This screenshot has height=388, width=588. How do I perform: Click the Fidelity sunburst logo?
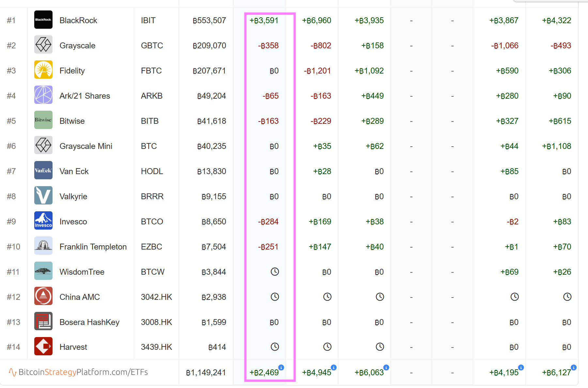click(43, 70)
